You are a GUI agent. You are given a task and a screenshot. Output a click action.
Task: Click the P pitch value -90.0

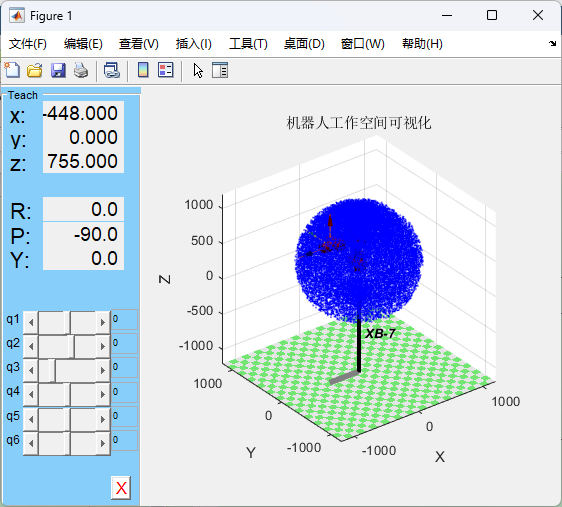pyautogui.click(x=84, y=234)
